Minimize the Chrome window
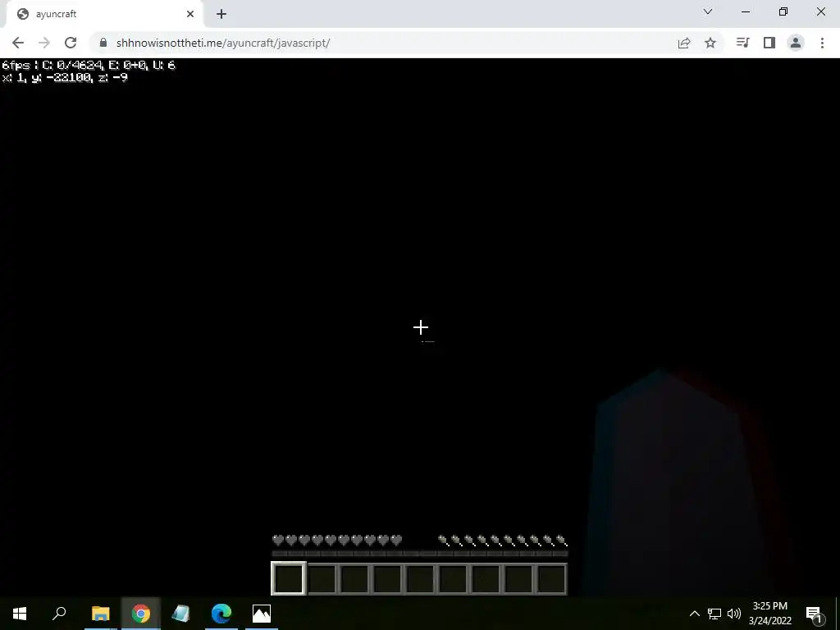The height and width of the screenshot is (630, 840). (745, 11)
